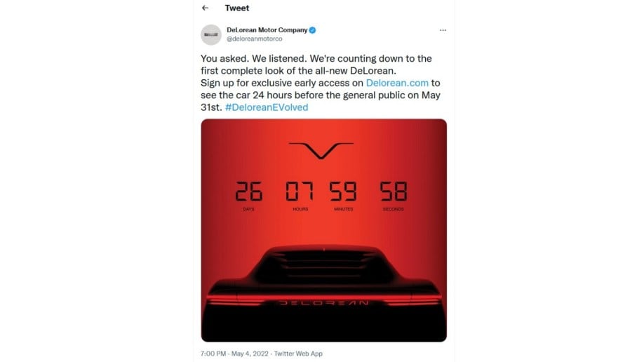Click the 58 seconds countdown digits

coord(394,191)
